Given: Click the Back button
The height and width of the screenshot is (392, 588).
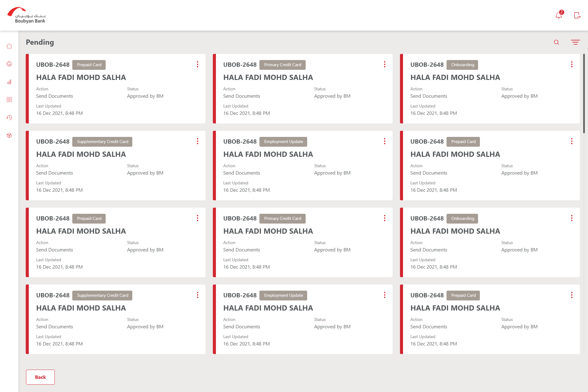Looking at the screenshot, I should (40, 377).
